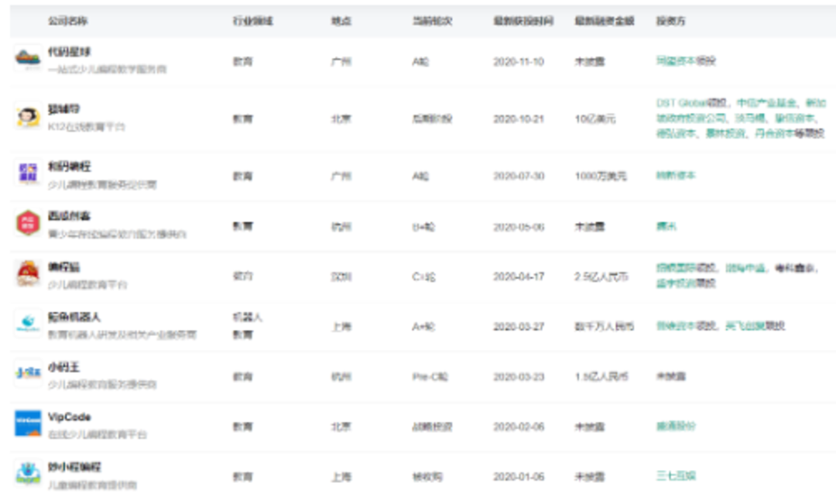The height and width of the screenshot is (504, 836).
Task: Click the 行业领域 column header
Action: 252,21
